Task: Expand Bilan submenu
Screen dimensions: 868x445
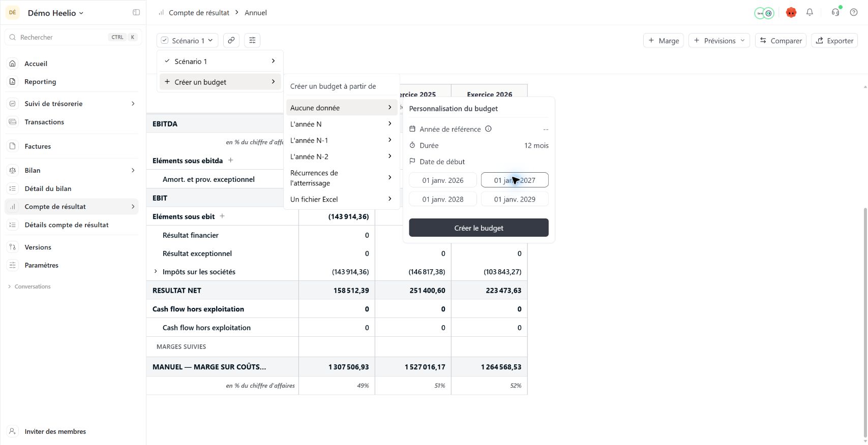Action: pos(133,170)
